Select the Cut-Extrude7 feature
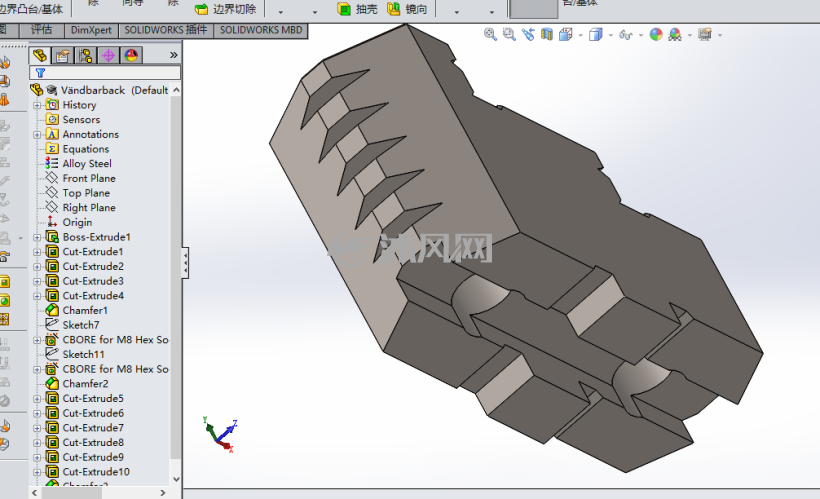Image resolution: width=820 pixels, height=499 pixels. pyautogui.click(x=93, y=428)
